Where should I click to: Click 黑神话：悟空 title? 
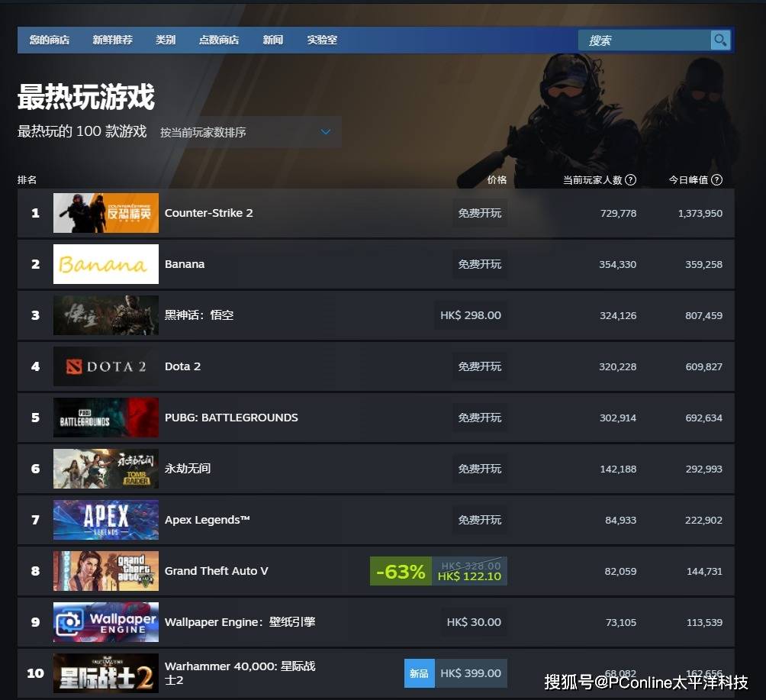[x=199, y=315]
